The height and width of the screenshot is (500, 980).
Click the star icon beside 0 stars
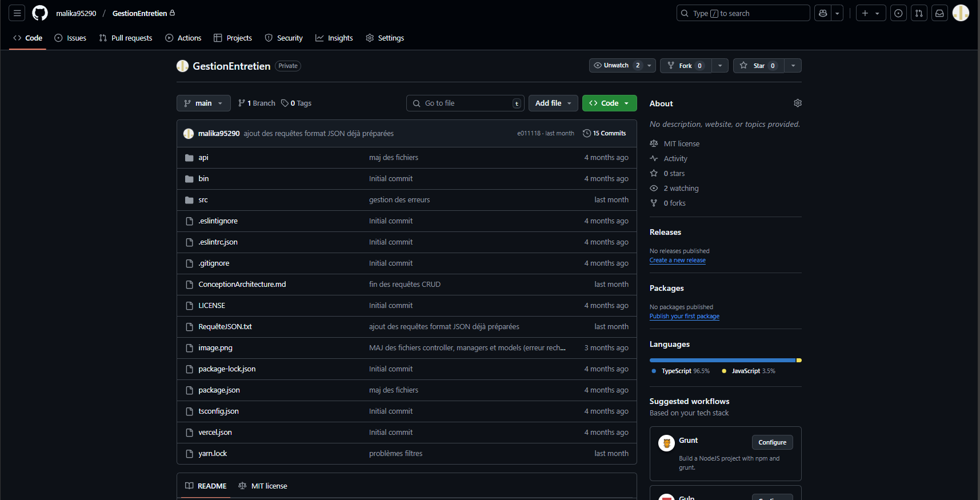(654, 173)
